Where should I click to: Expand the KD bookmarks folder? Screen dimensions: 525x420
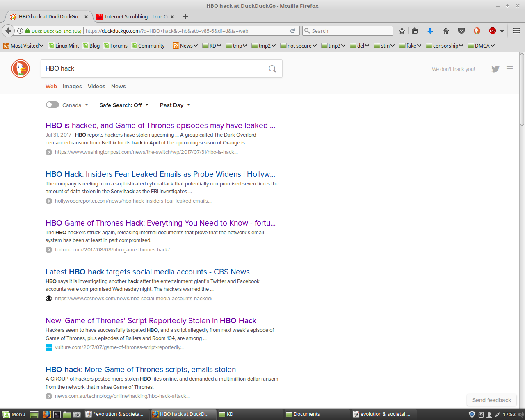point(212,46)
